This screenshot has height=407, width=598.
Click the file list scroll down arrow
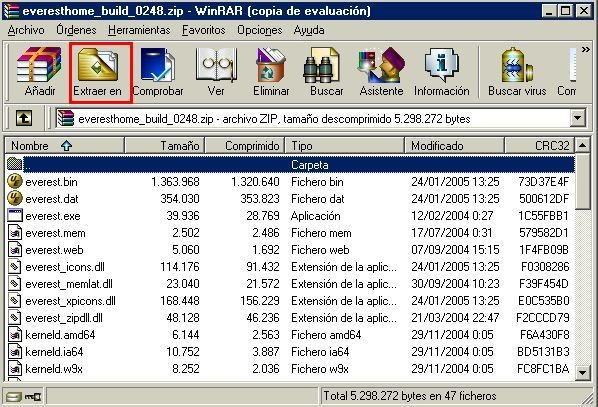pyautogui.click(x=582, y=372)
